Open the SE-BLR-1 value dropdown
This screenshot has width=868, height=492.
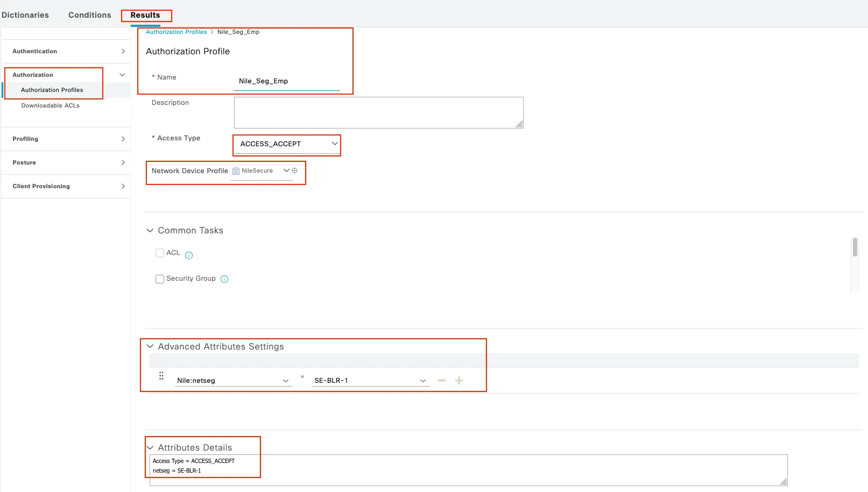(x=371, y=381)
